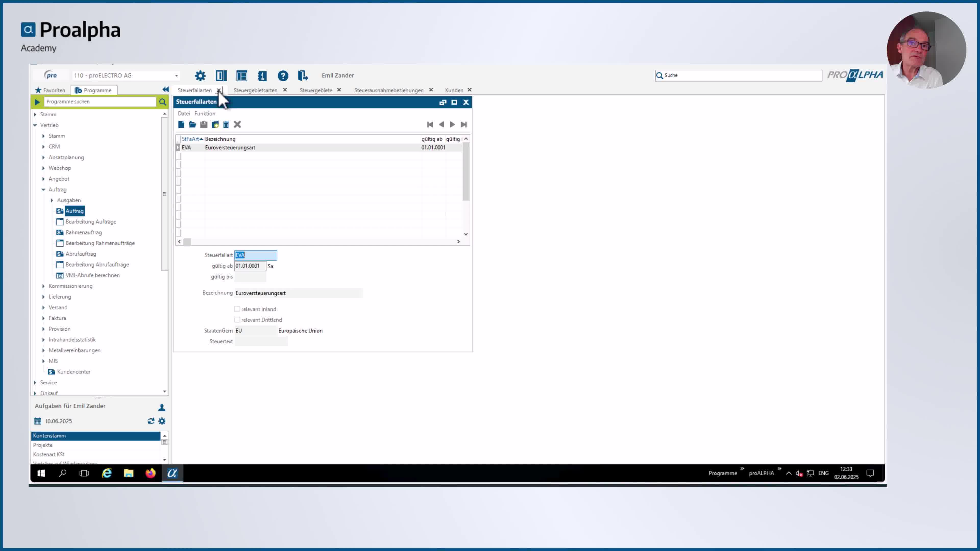
Task: Click the Programme suchen input
Action: (100, 102)
